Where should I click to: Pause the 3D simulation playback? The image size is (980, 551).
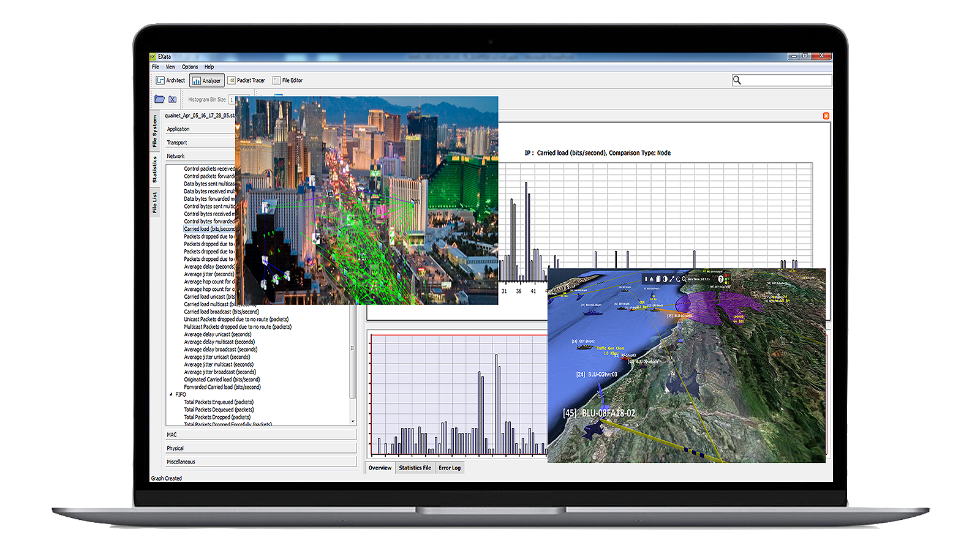(646, 279)
